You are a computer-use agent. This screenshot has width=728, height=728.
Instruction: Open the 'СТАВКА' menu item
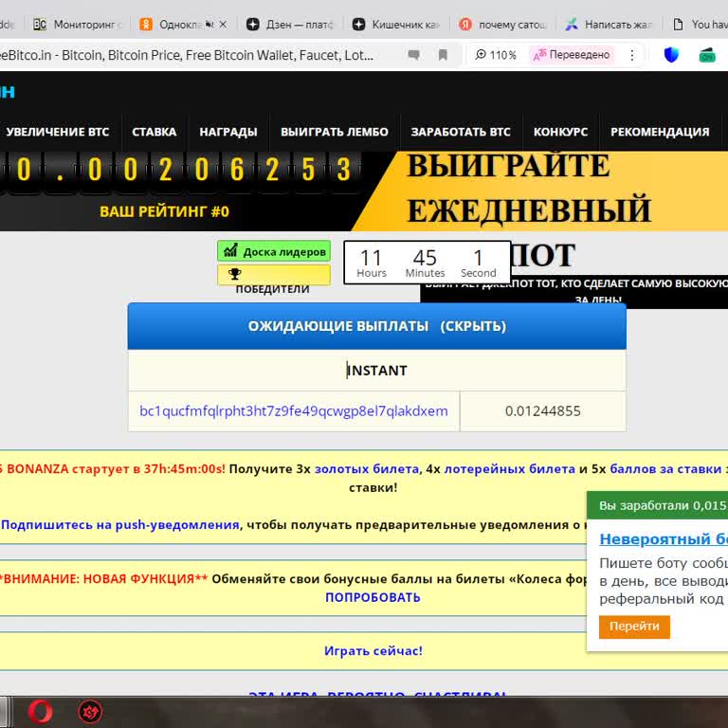tap(155, 132)
